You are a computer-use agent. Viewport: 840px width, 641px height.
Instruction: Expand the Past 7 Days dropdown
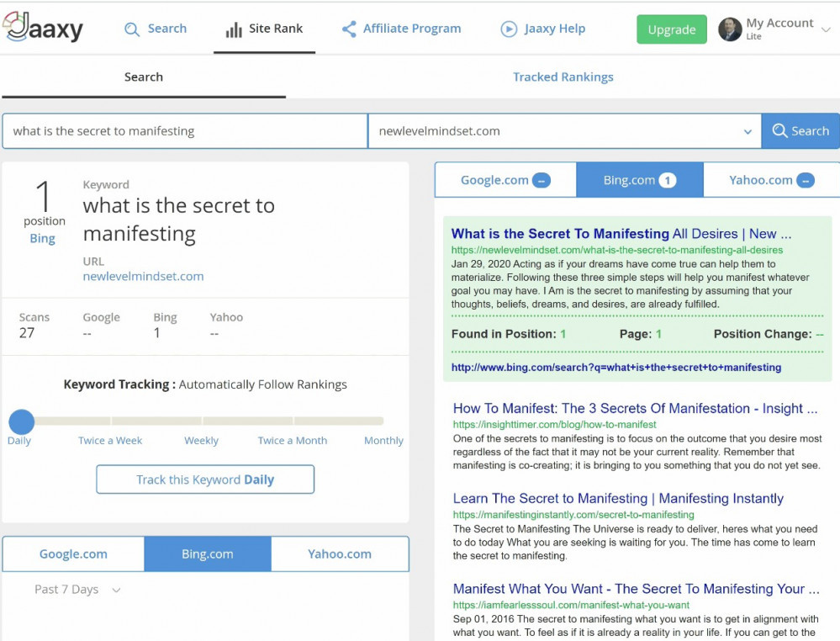coord(77,590)
